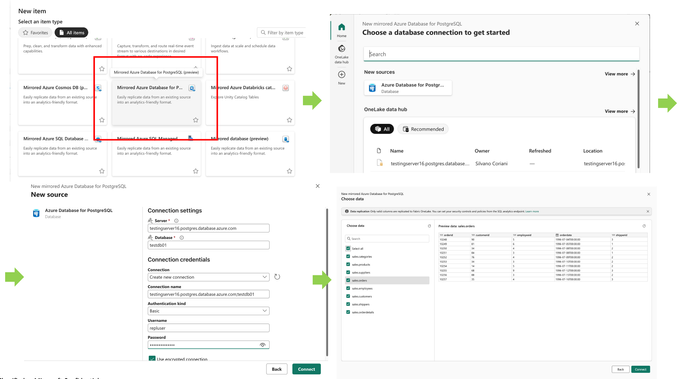Click the Filter by item type field
Image resolution: width=680 pixels, height=379 pixels.
tap(282, 33)
